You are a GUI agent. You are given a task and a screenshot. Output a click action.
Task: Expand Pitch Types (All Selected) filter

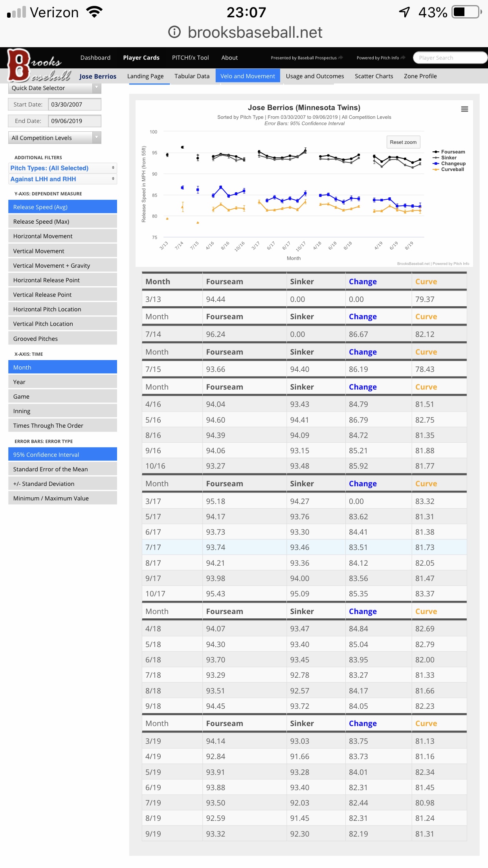click(x=62, y=168)
